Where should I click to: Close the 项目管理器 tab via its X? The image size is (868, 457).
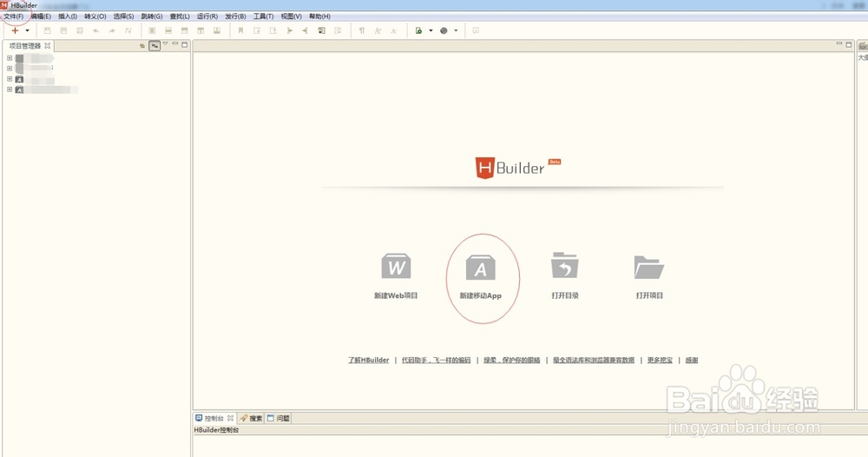(47, 45)
